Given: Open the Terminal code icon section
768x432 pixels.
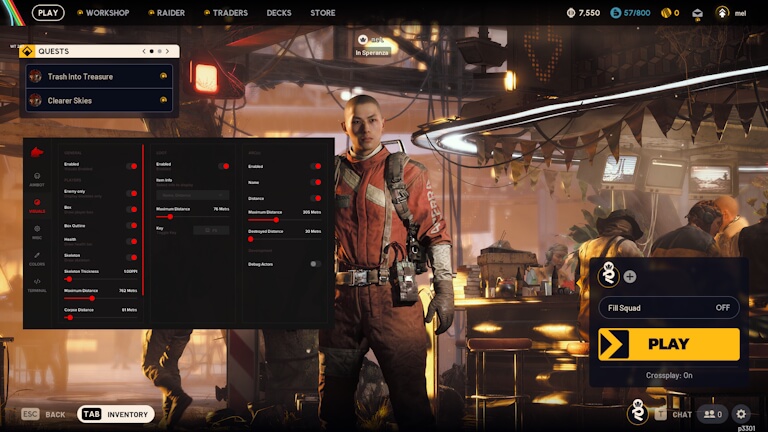Looking at the screenshot, I should 37,284.
